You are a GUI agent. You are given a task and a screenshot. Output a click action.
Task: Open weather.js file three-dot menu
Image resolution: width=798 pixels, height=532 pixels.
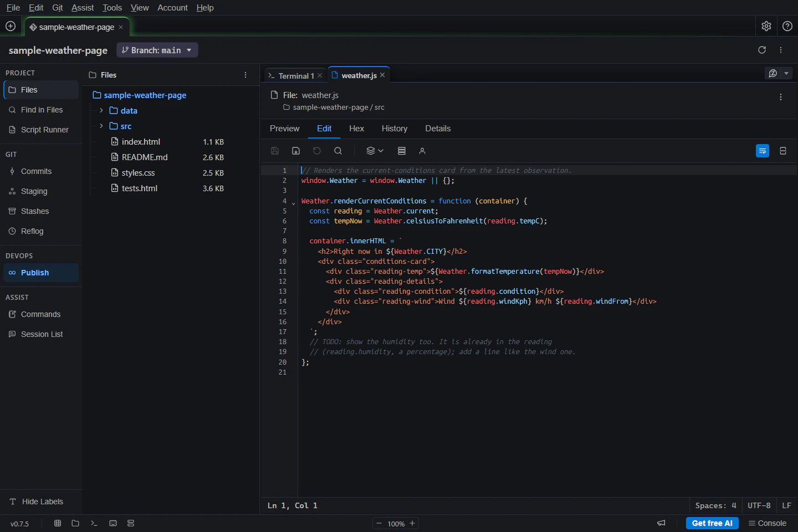click(781, 97)
